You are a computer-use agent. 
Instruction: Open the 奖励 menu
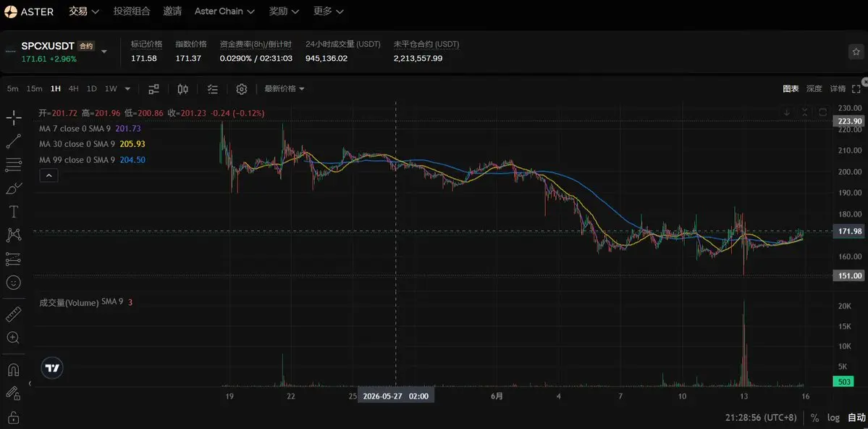coord(284,11)
